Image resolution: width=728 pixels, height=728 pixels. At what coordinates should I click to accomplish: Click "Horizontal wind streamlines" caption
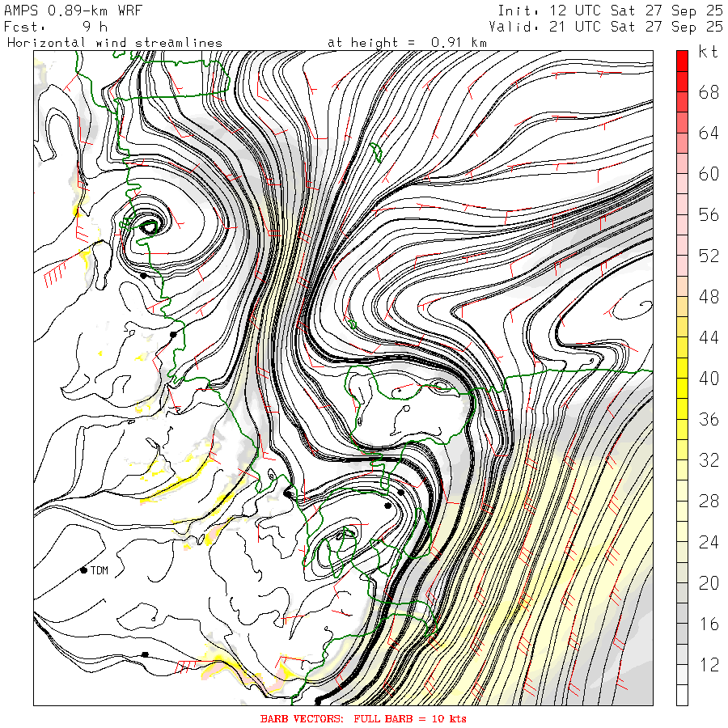115,43
